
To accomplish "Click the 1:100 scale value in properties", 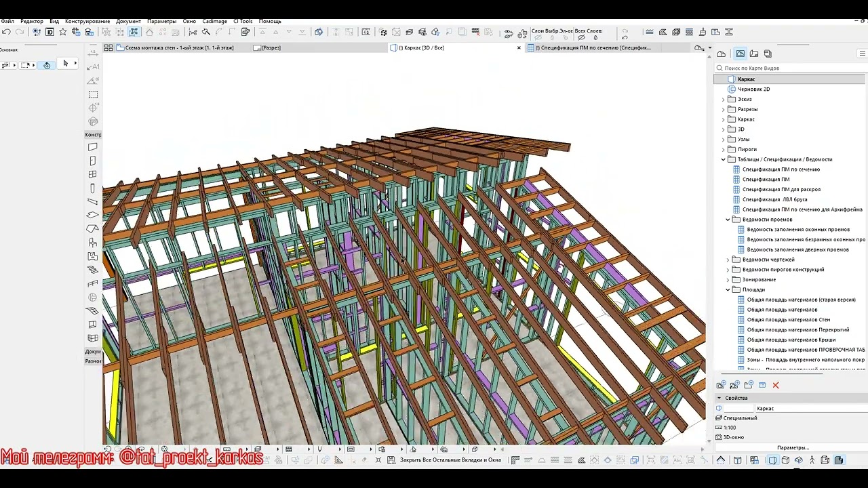I will (x=730, y=428).
